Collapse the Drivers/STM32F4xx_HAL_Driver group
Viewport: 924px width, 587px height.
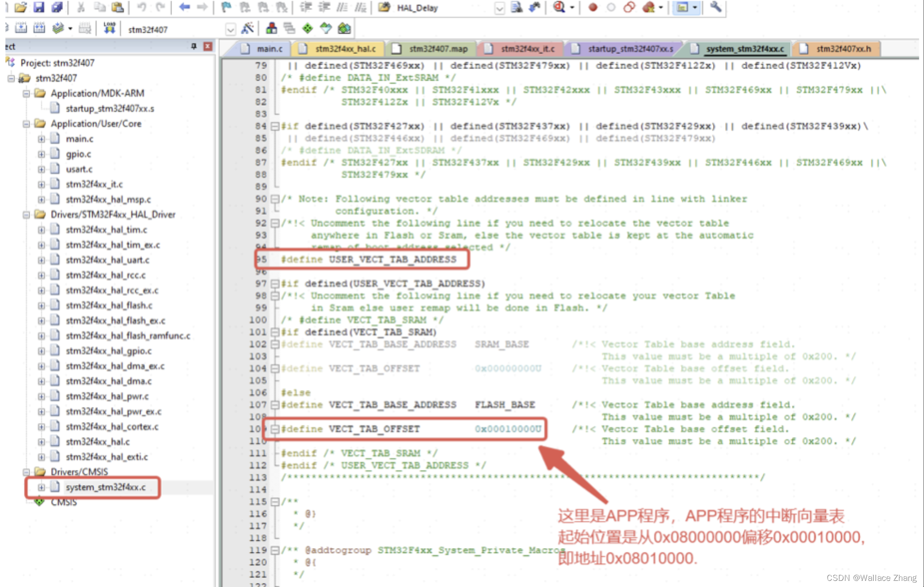click(x=26, y=214)
